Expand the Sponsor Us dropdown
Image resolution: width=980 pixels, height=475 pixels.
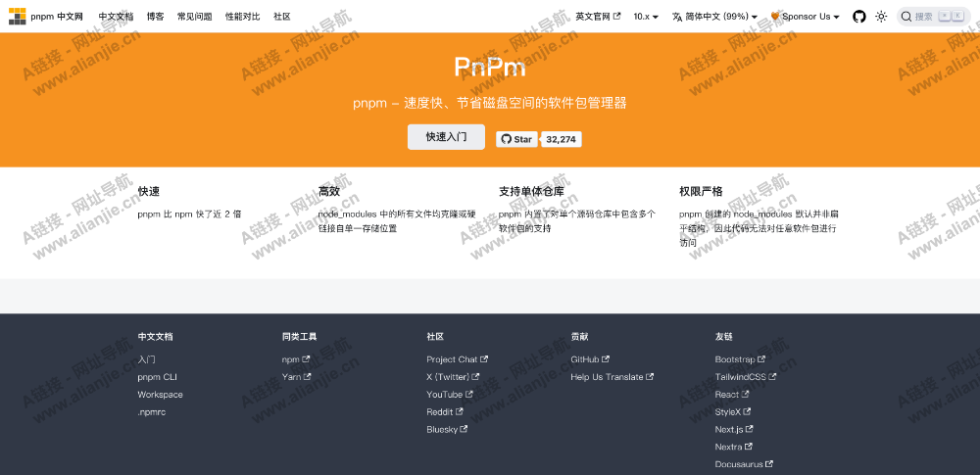coord(805,17)
